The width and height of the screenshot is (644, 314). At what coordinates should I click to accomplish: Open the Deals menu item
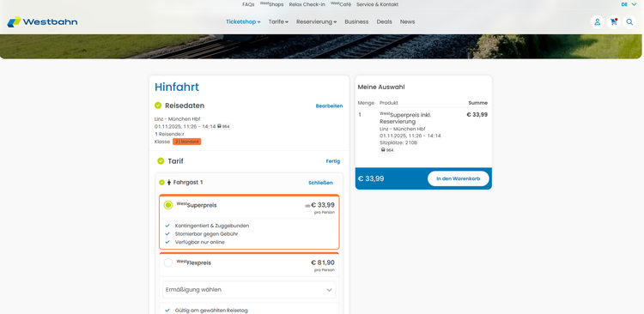pos(384,21)
